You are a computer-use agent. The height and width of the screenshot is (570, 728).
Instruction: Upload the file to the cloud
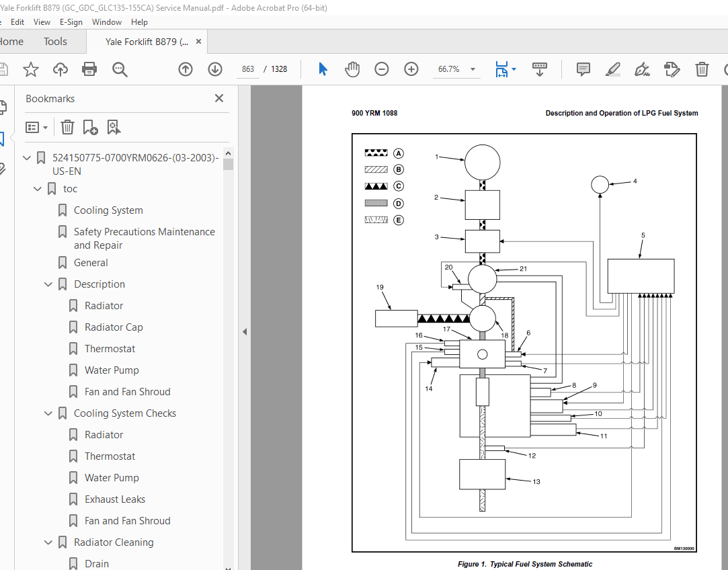[60, 69]
